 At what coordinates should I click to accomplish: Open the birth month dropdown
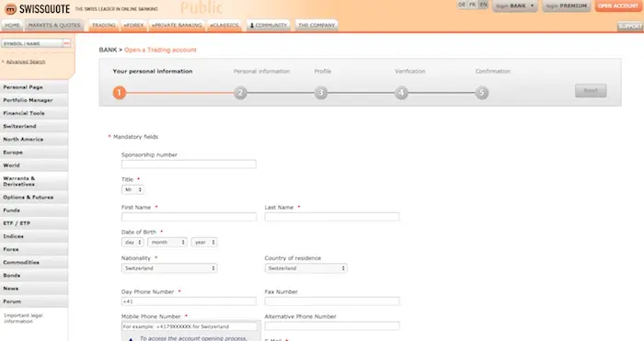tap(167, 242)
